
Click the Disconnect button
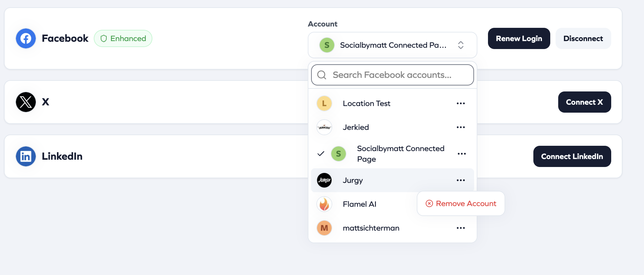583,38
